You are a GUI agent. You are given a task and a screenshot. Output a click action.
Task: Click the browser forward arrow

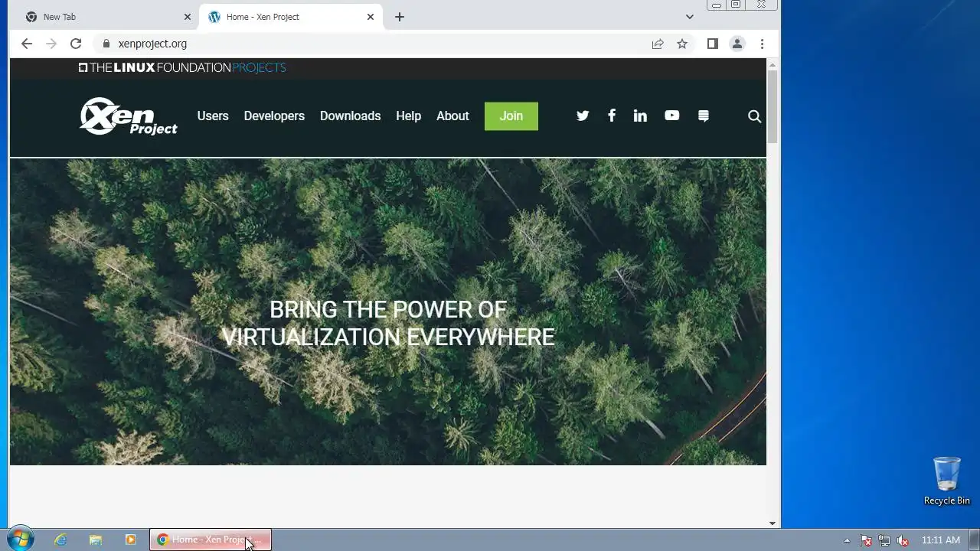click(51, 44)
